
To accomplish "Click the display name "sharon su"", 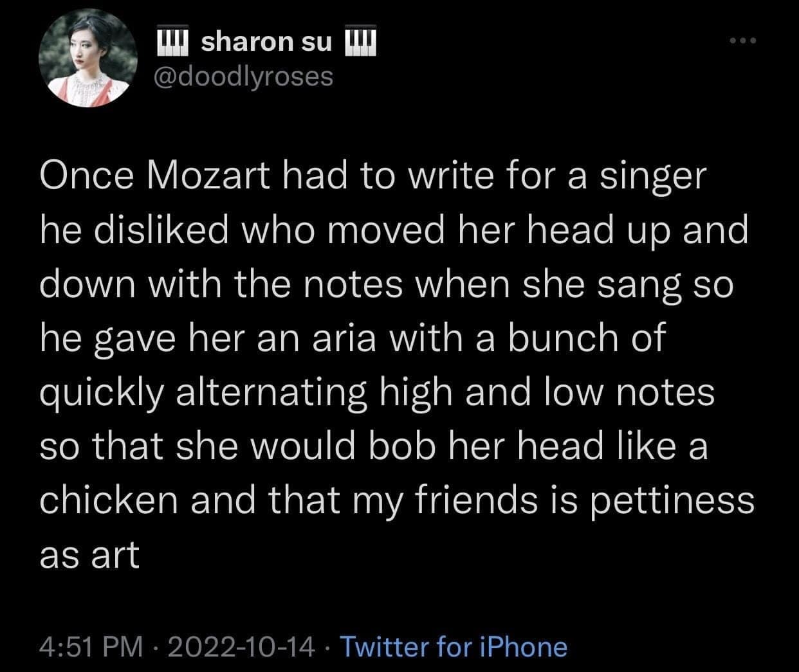I will [267, 42].
